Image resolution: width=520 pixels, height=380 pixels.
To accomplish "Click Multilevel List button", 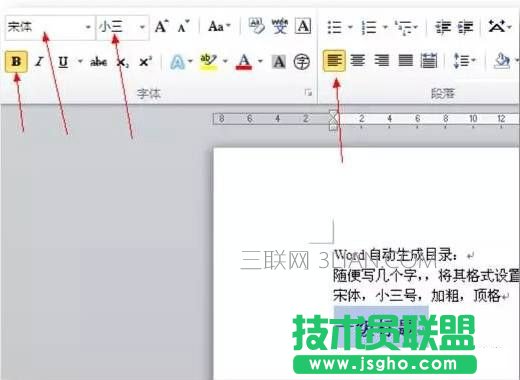I will tap(406, 27).
